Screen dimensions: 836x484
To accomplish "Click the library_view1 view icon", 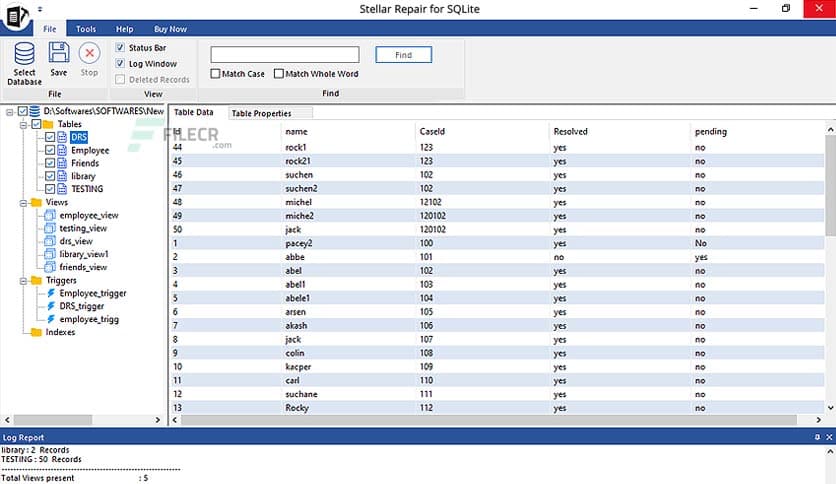I will click(x=50, y=254).
